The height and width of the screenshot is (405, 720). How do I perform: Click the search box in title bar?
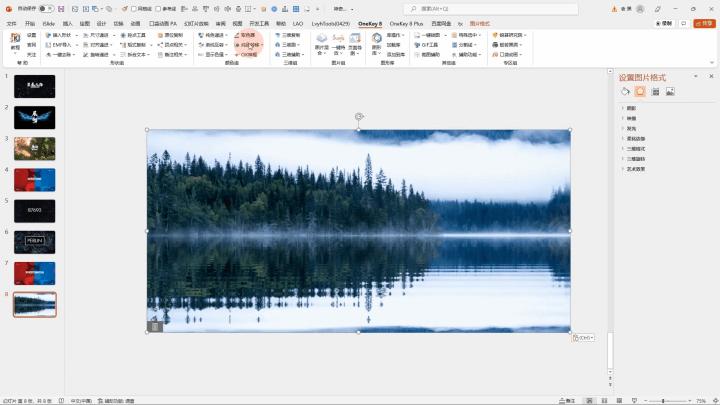pos(491,9)
